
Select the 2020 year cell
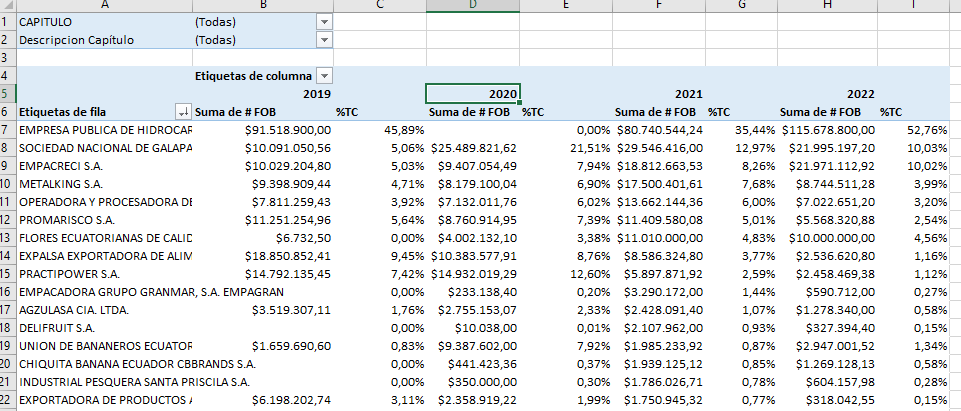473,94
